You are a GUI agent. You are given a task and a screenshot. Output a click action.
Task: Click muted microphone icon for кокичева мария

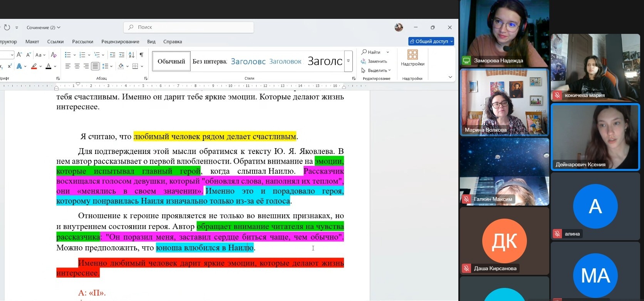point(557,95)
